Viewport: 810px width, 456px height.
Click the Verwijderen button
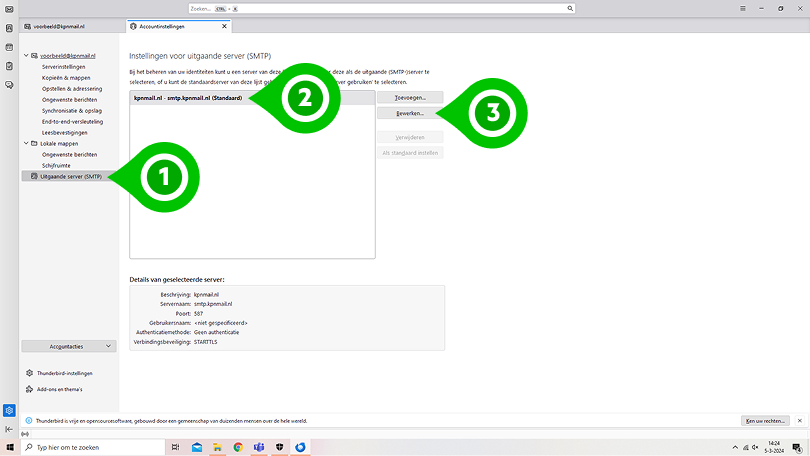click(x=410, y=137)
